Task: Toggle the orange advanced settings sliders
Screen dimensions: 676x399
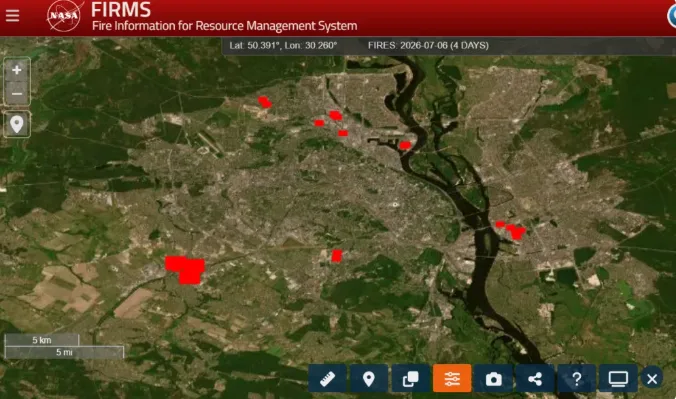Action: [x=452, y=379]
